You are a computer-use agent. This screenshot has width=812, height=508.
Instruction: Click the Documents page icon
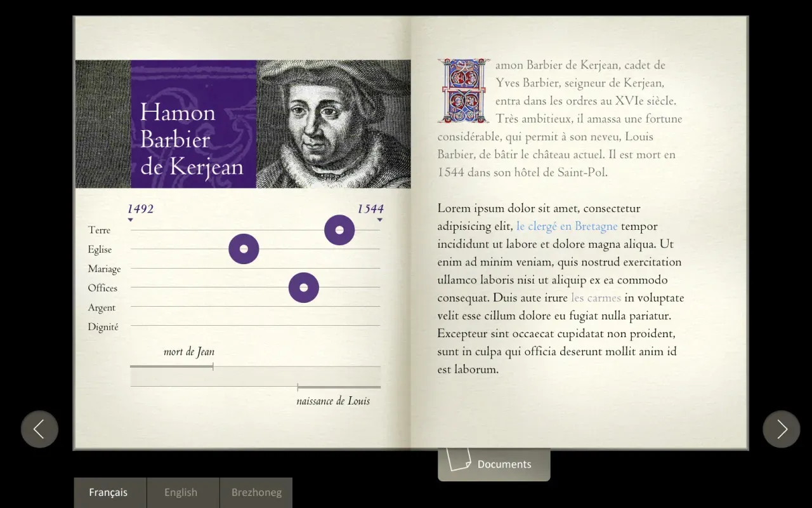(x=458, y=459)
